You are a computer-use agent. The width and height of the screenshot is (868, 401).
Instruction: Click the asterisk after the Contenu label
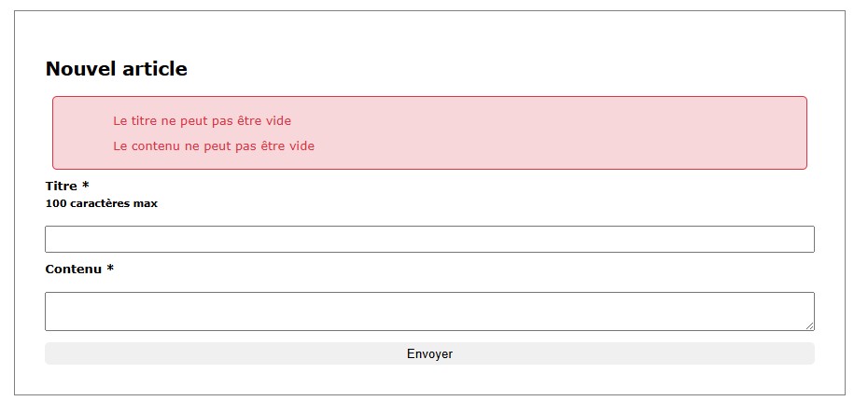(x=110, y=269)
